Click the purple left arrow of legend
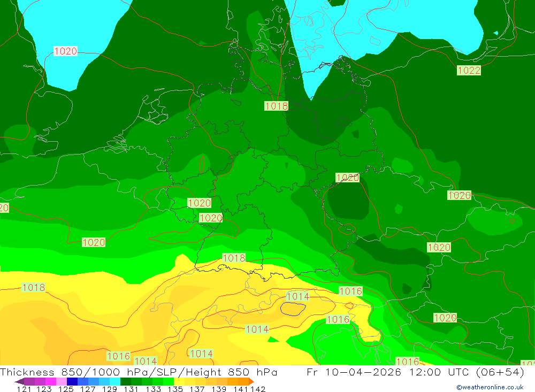The image size is (535, 392). (19, 381)
